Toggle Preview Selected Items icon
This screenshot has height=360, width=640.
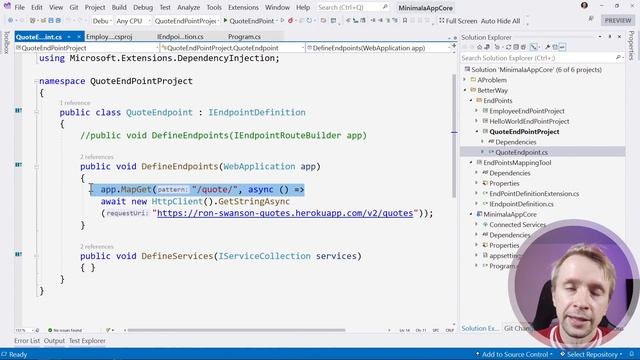pyautogui.click(x=562, y=47)
